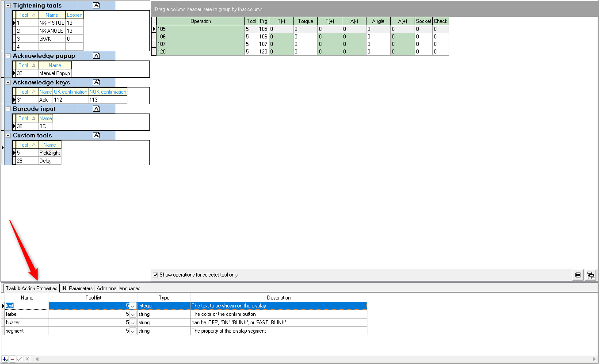This screenshot has height=364, width=599.
Task: Open the Additional languages tab
Action: click(118, 288)
